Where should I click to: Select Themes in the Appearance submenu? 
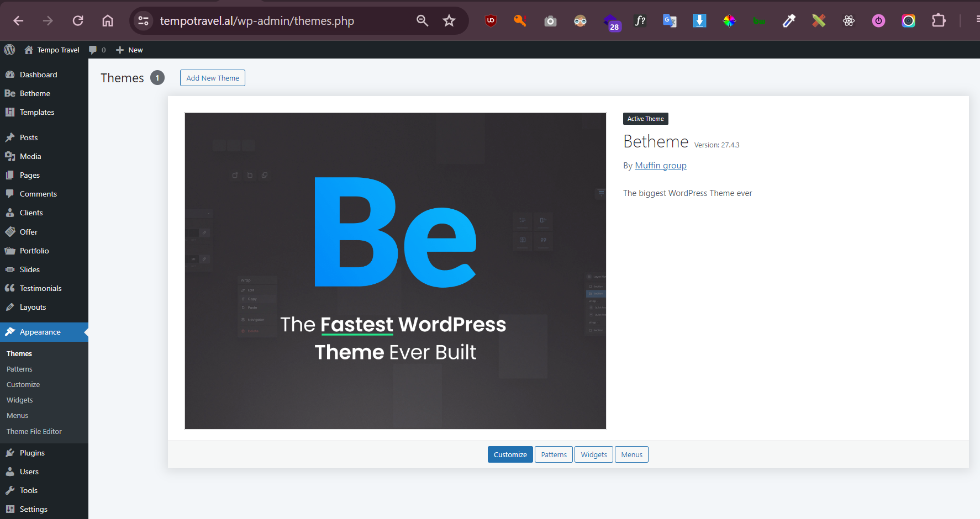[x=19, y=353]
